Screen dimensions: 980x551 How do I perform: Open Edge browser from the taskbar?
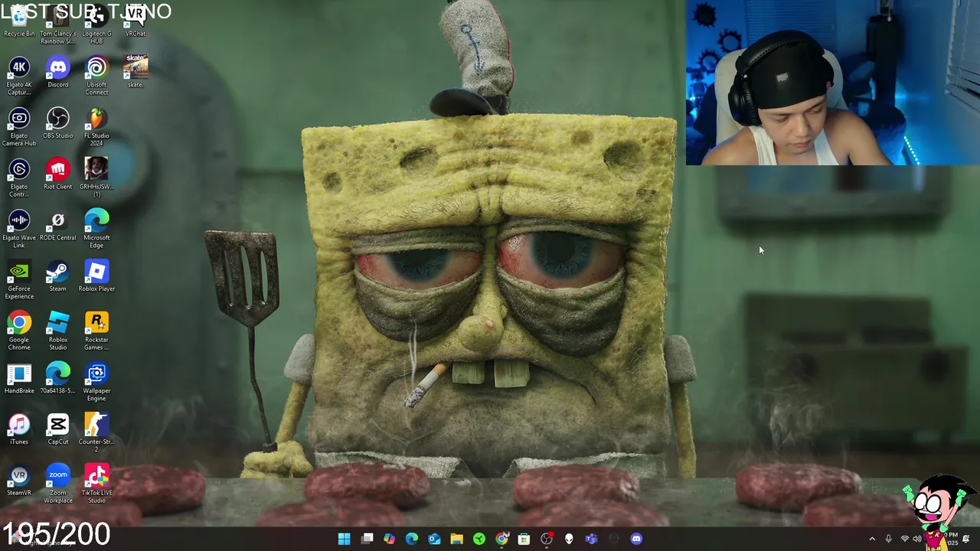(x=412, y=539)
